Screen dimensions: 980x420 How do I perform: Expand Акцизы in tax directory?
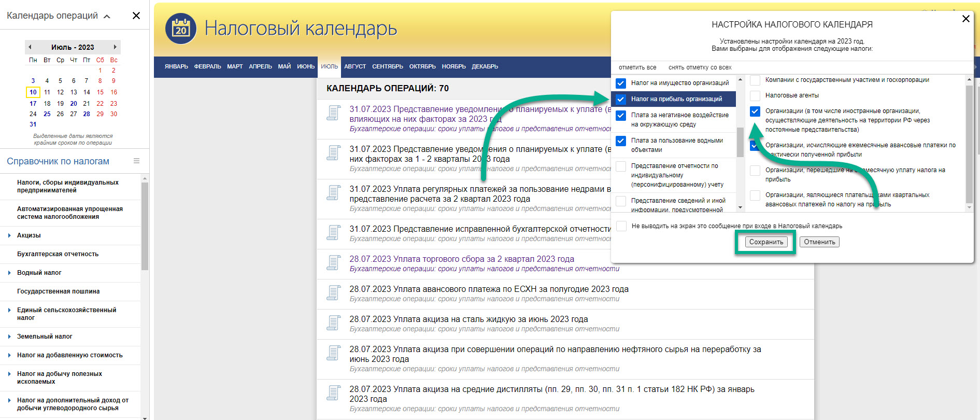tap(10, 235)
